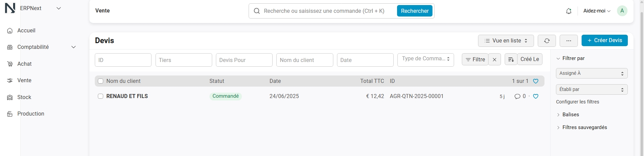The width and height of the screenshot is (644, 156).
Task: Click the Créer Devis button
Action: 605,40
